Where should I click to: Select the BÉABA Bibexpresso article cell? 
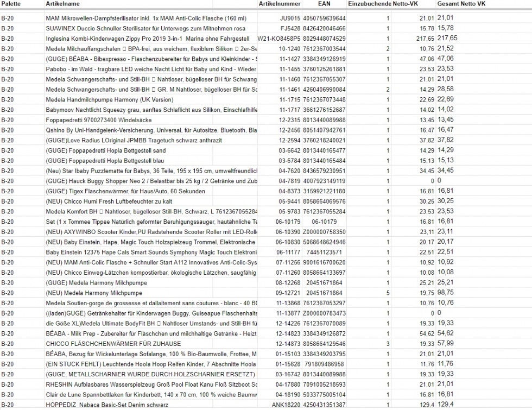click(151, 59)
